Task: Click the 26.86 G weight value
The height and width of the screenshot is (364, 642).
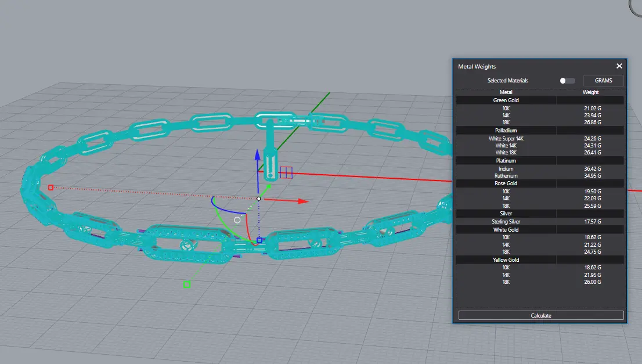Action: (x=593, y=122)
